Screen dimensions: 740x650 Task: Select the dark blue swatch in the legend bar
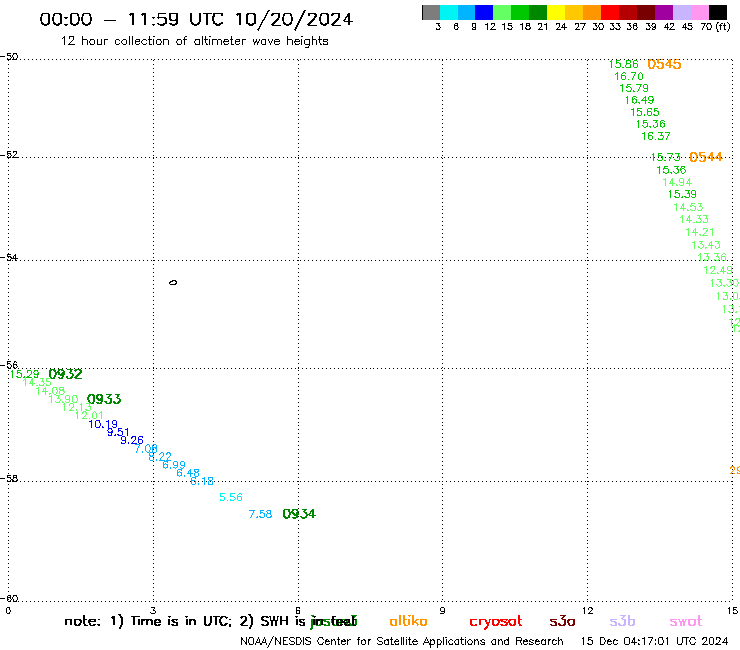click(x=484, y=12)
